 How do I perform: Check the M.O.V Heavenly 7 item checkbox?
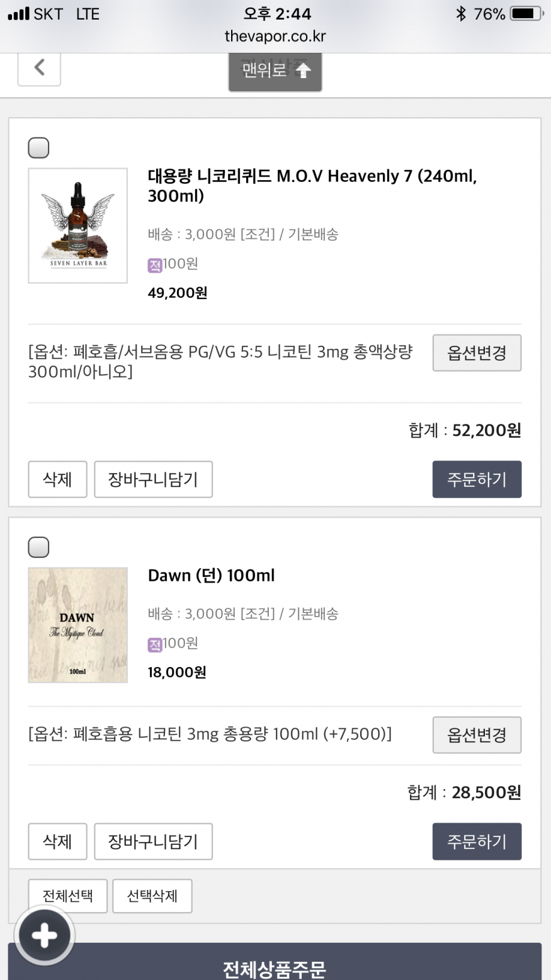39,148
